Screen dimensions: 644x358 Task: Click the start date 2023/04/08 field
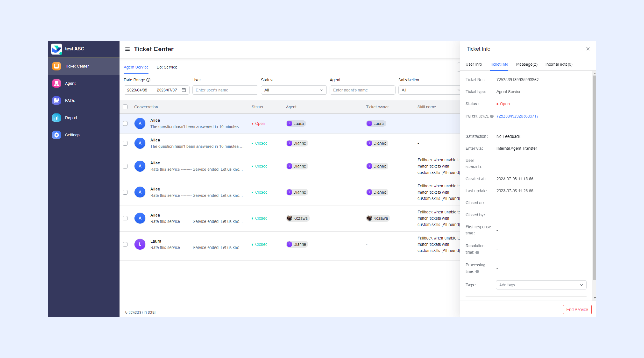click(x=137, y=90)
